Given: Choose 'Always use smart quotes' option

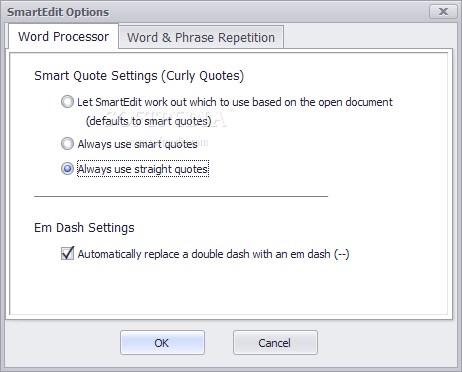Looking at the screenshot, I should [x=67, y=144].
